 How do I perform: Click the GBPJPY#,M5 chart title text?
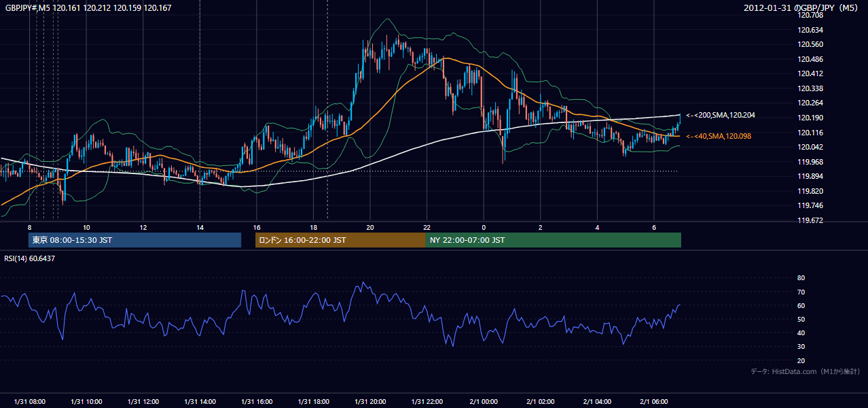[88, 7]
